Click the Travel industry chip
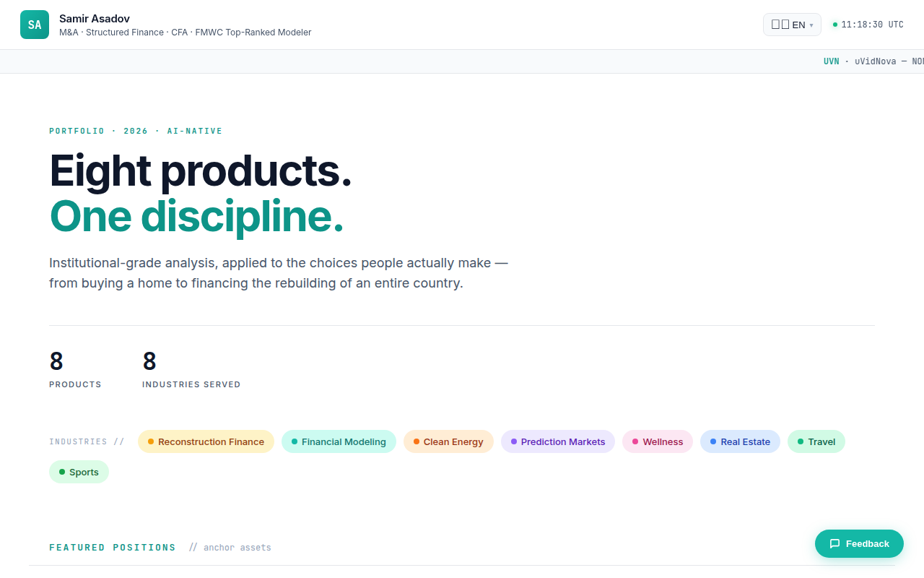The image size is (924, 578). (x=816, y=441)
